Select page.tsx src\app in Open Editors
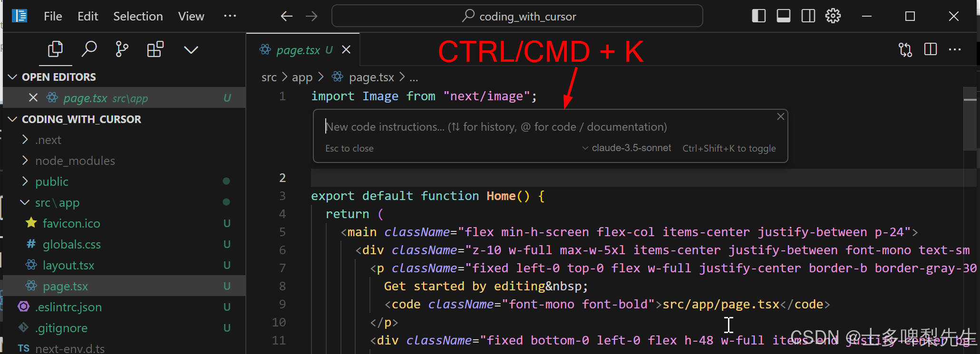Viewport: 980px width, 354px height. (124, 98)
